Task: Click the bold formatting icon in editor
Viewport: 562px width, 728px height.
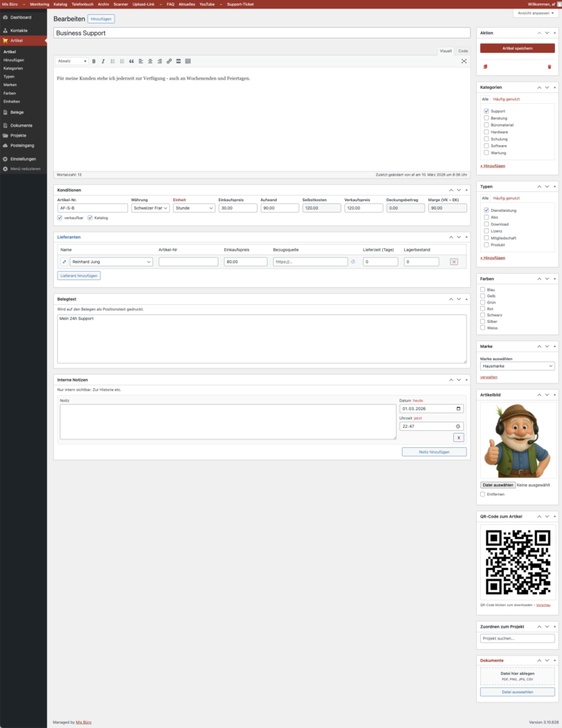Action: click(94, 61)
